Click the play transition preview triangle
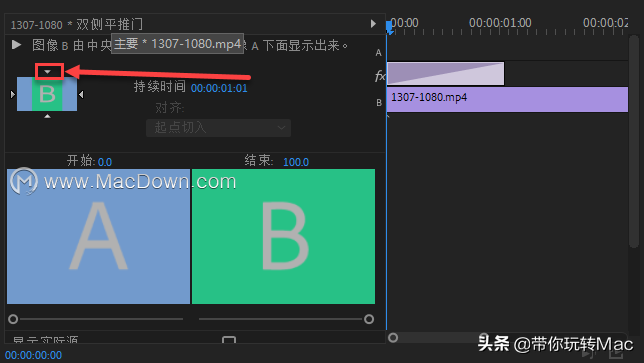 click(x=16, y=44)
